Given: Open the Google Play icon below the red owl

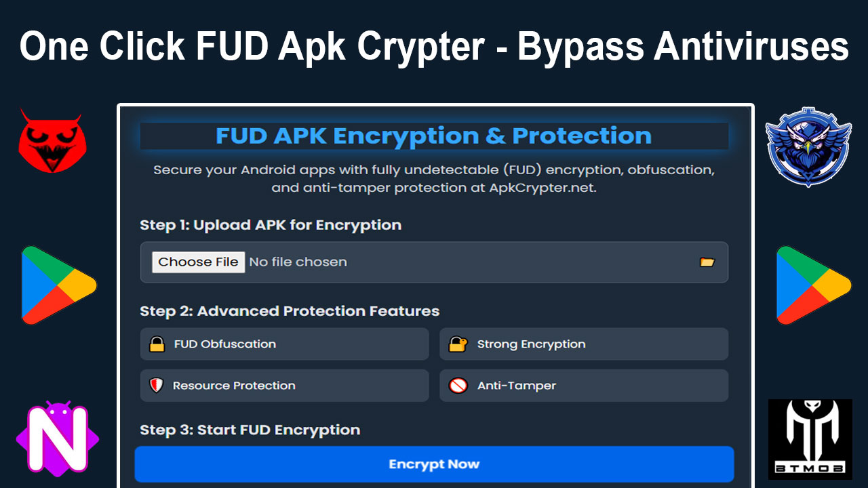Looking at the screenshot, I should tap(58, 285).
